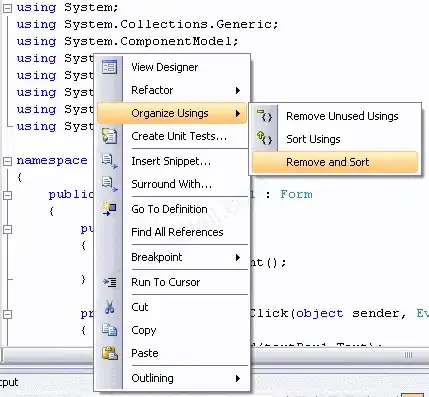Select Run To Cursor
Image resolution: width=429 pixels, height=397 pixels.
172,282
